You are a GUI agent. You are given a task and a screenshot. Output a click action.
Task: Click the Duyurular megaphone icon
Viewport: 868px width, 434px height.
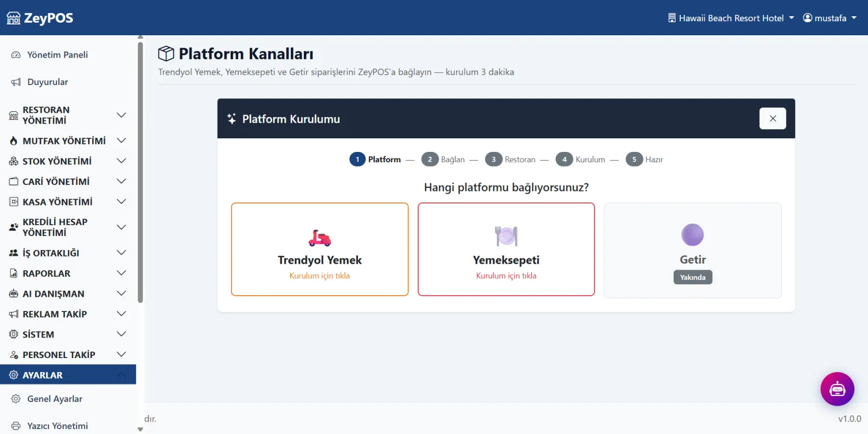(x=16, y=82)
